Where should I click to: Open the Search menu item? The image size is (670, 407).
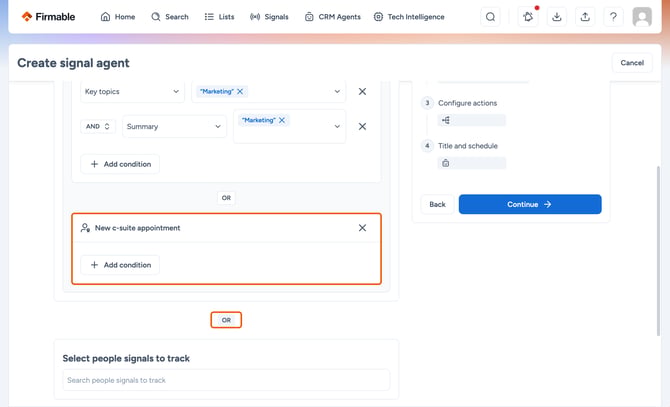pyautogui.click(x=170, y=17)
